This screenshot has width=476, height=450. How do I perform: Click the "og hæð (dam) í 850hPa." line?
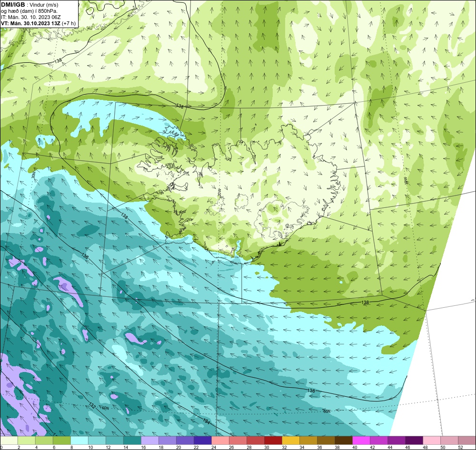coord(29,11)
